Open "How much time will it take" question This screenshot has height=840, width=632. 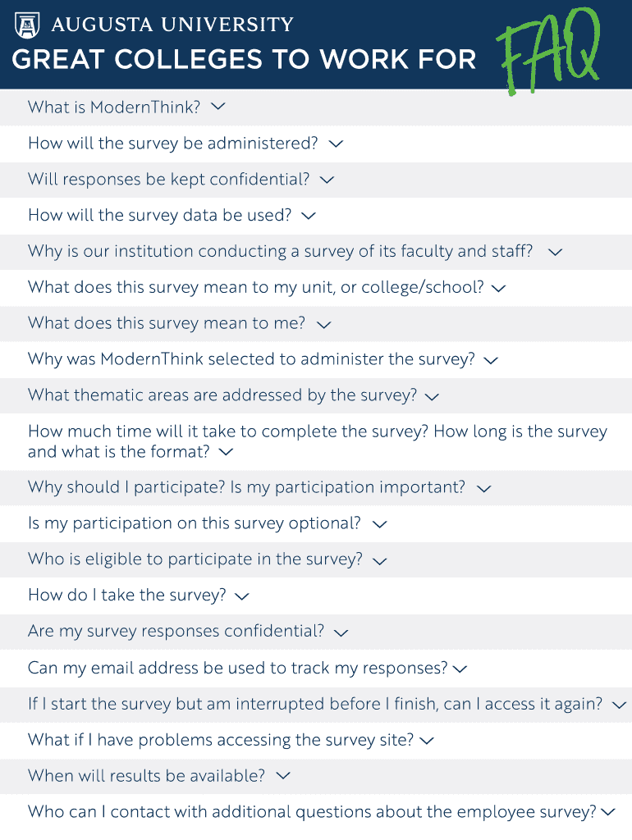pyautogui.click(x=317, y=441)
